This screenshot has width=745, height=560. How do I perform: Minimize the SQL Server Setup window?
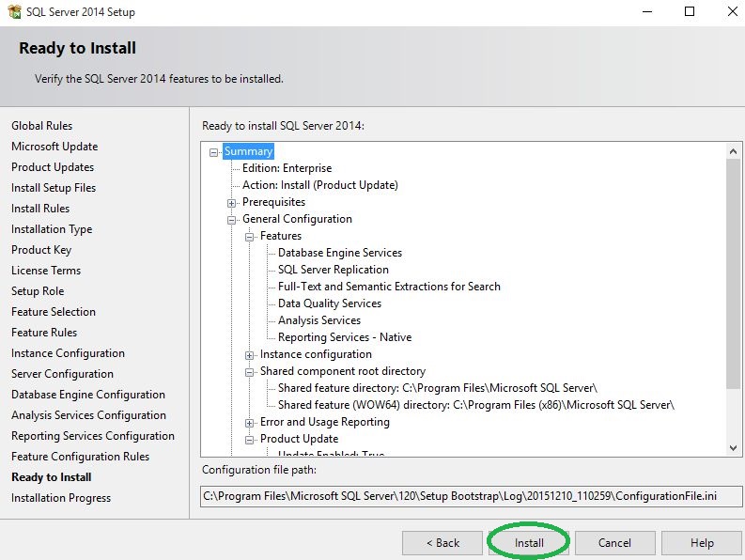tap(647, 11)
